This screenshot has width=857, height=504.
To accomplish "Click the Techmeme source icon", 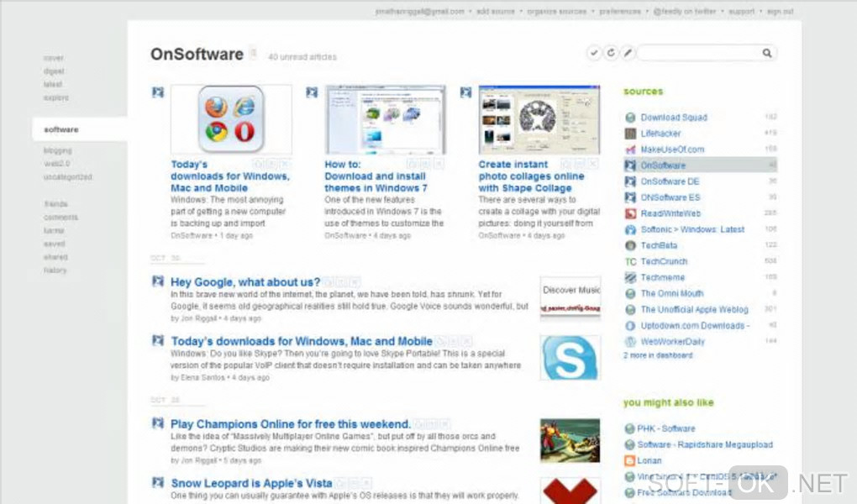I will click(630, 277).
